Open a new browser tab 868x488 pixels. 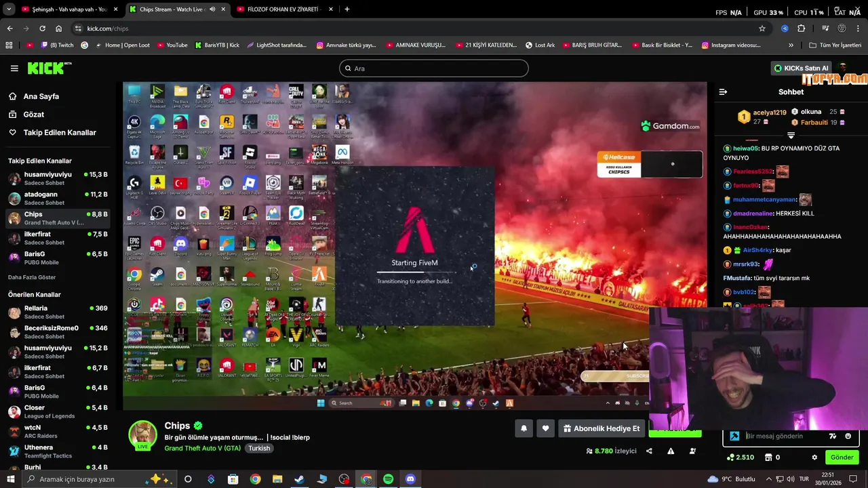[347, 9]
